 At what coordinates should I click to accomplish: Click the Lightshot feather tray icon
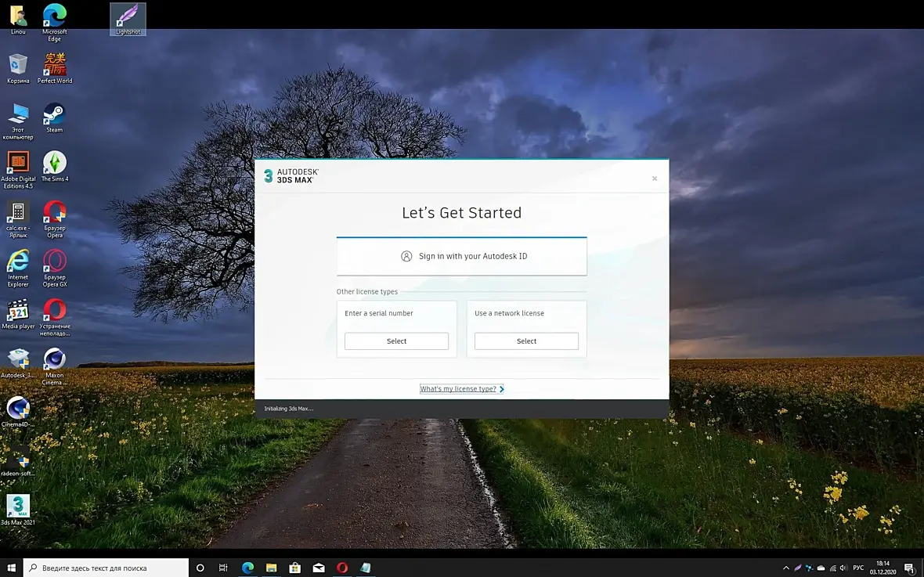797,568
